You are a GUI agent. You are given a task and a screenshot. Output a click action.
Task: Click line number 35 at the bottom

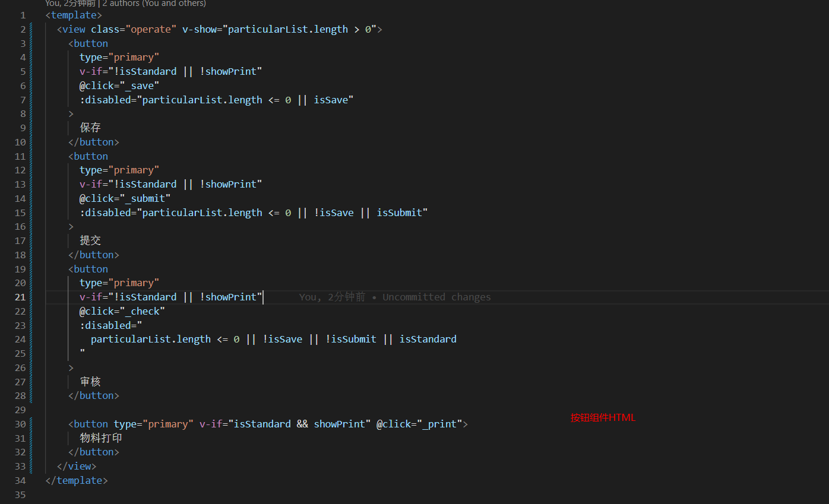[20, 495]
